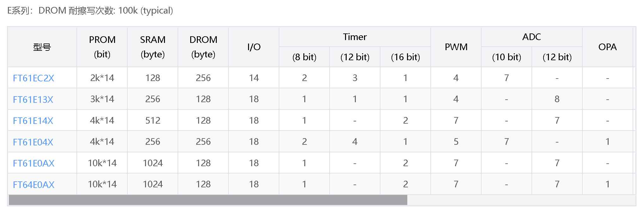Click the 型号 column header

[42, 47]
